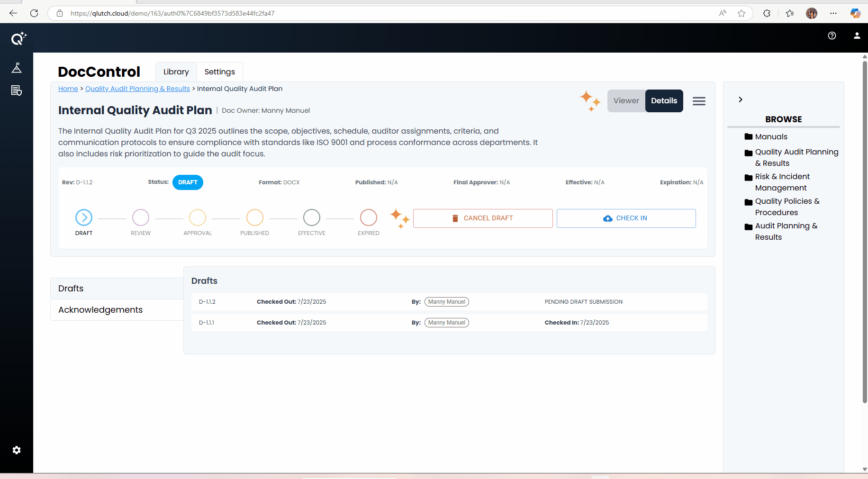Switch to Details mode
868x479 pixels.
click(664, 101)
